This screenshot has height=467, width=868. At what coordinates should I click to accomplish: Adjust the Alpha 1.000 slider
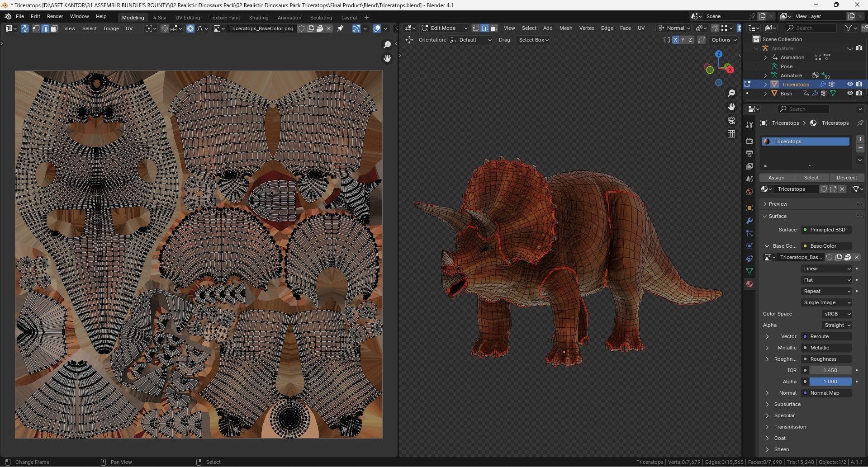[x=830, y=382]
